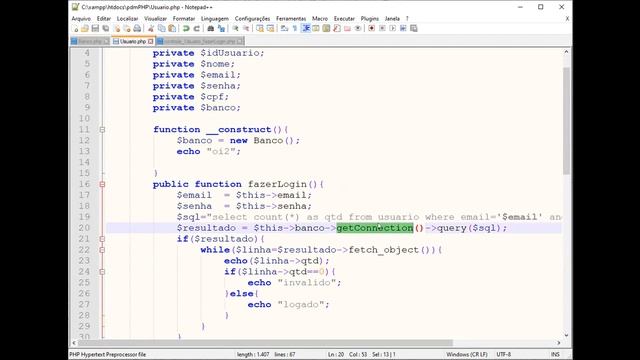Screen dimensions: 640x360
Task: Toggle the highlighted indent guide button
Action: pos(305,28)
